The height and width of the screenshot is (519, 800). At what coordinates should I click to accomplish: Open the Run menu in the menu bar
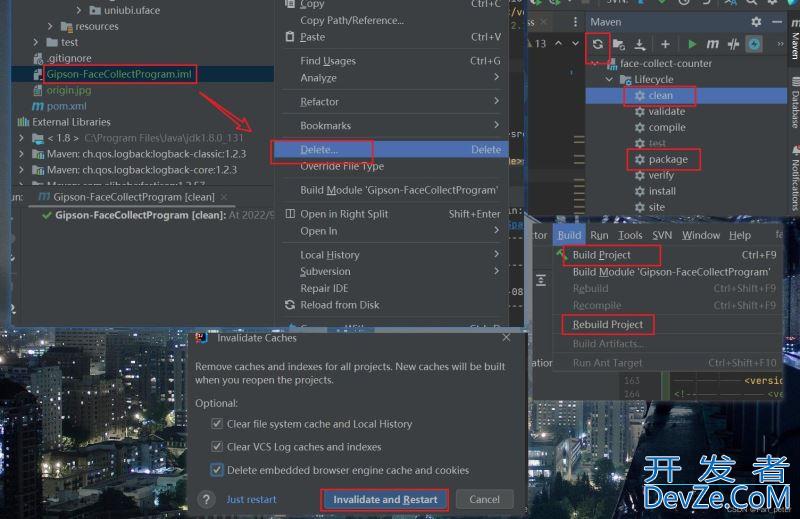click(x=599, y=235)
